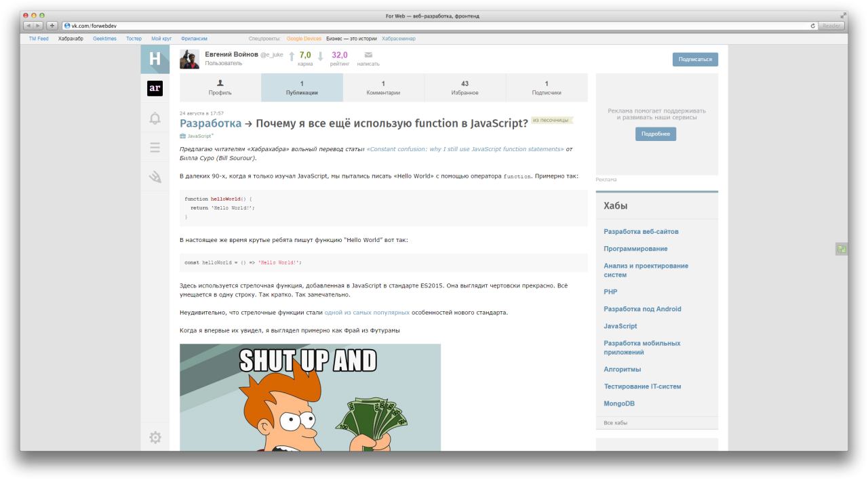Click the Разработка hub link in the title
This screenshot has width=868, height=480.
click(210, 123)
